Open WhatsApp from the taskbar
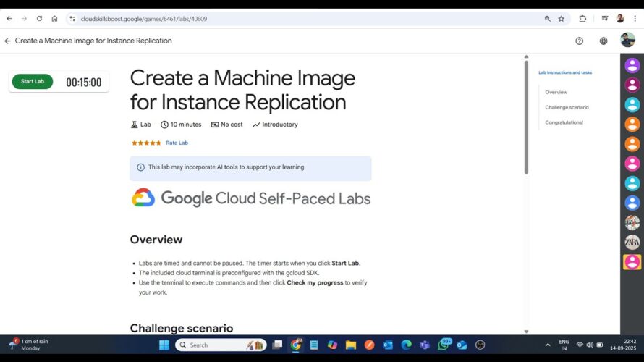Image resolution: width=644 pixels, height=362 pixels. [x=444, y=345]
